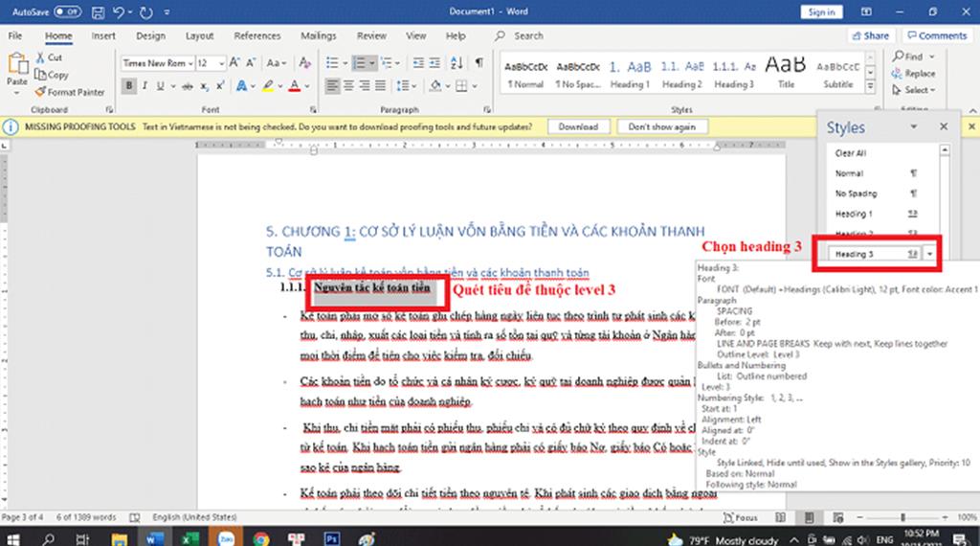Screen dimensions: 980x546
Task: Switch to the References tab
Action: click(256, 35)
